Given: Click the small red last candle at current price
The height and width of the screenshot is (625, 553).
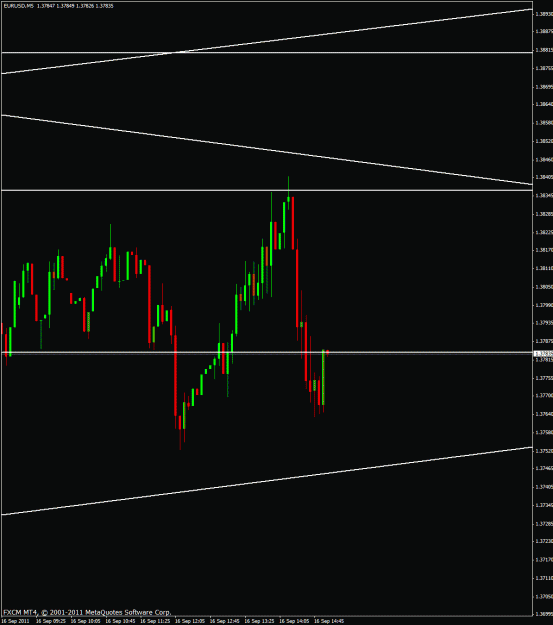Looking at the screenshot, I should (327, 352).
